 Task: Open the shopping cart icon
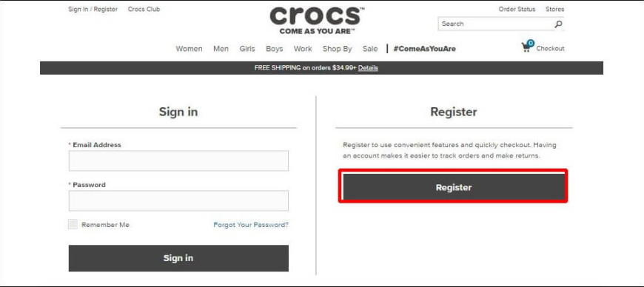click(527, 47)
